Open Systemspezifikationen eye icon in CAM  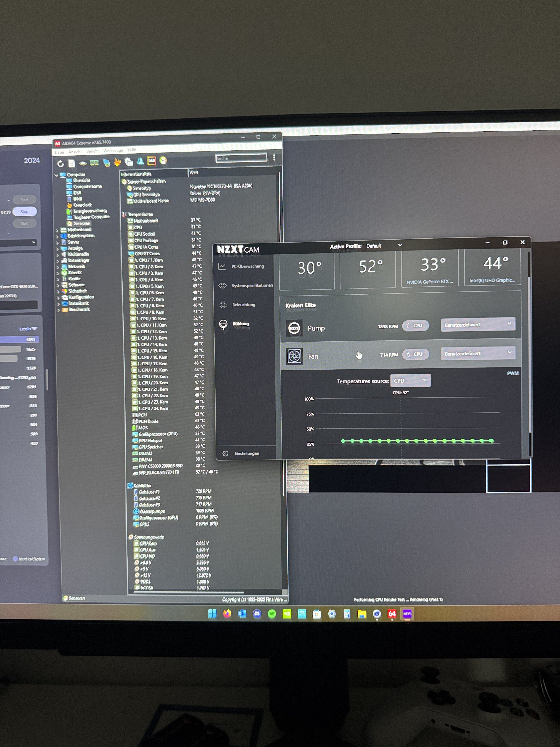pos(222,286)
